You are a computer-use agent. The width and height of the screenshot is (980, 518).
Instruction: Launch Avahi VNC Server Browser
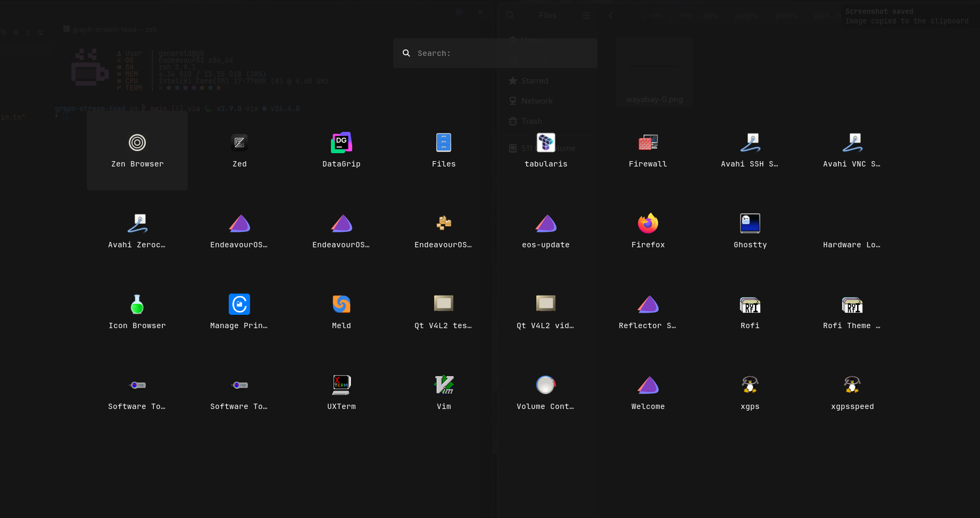tap(852, 151)
